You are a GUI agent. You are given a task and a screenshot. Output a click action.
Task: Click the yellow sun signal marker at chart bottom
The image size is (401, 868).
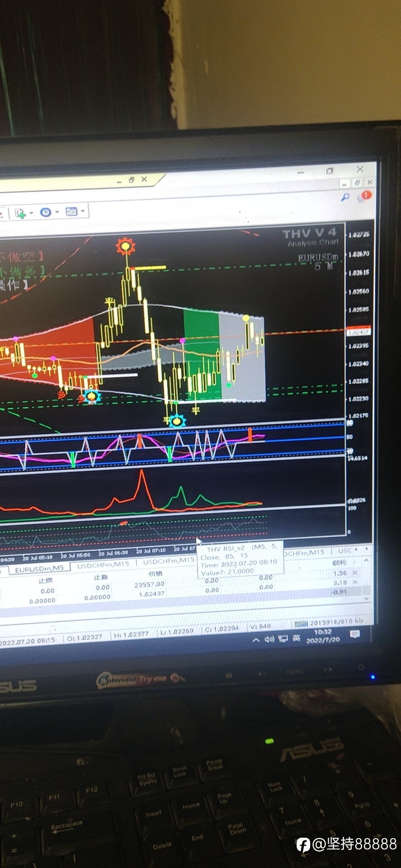[177, 421]
